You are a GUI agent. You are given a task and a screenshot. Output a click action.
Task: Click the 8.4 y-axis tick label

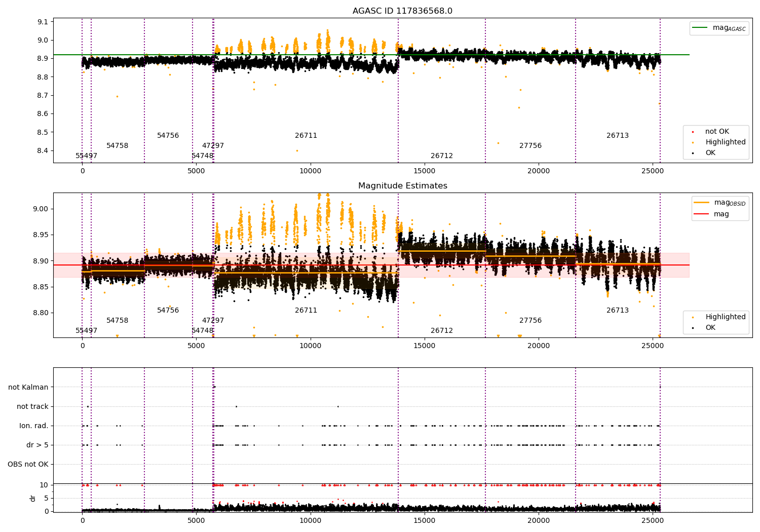(43, 151)
